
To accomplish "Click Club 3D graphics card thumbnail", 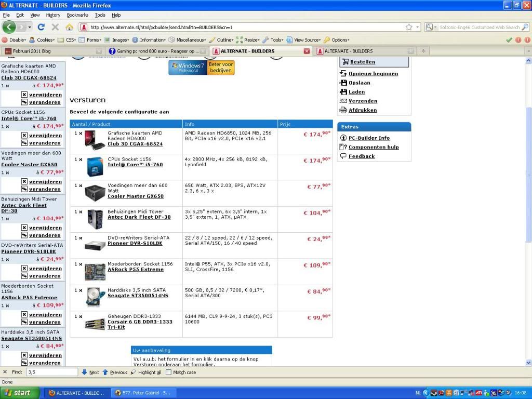I will click(95, 140).
